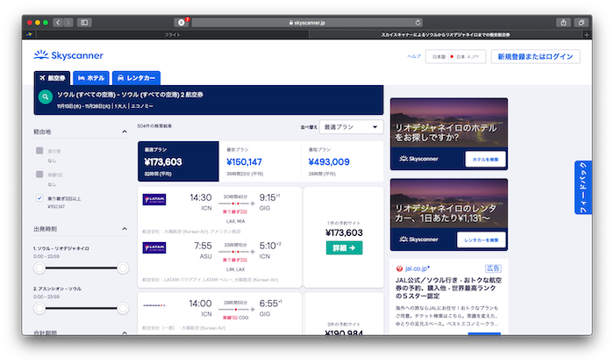
Task: Open the リオデジャネイロのレンタカー ad image
Action: 449,204
